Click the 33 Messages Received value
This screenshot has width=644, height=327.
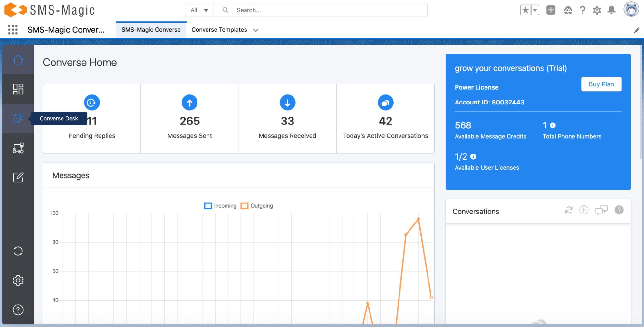click(287, 121)
